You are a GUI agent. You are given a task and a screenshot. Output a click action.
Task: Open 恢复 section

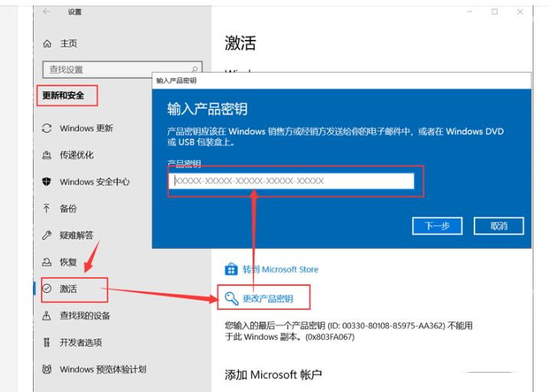click(68, 262)
